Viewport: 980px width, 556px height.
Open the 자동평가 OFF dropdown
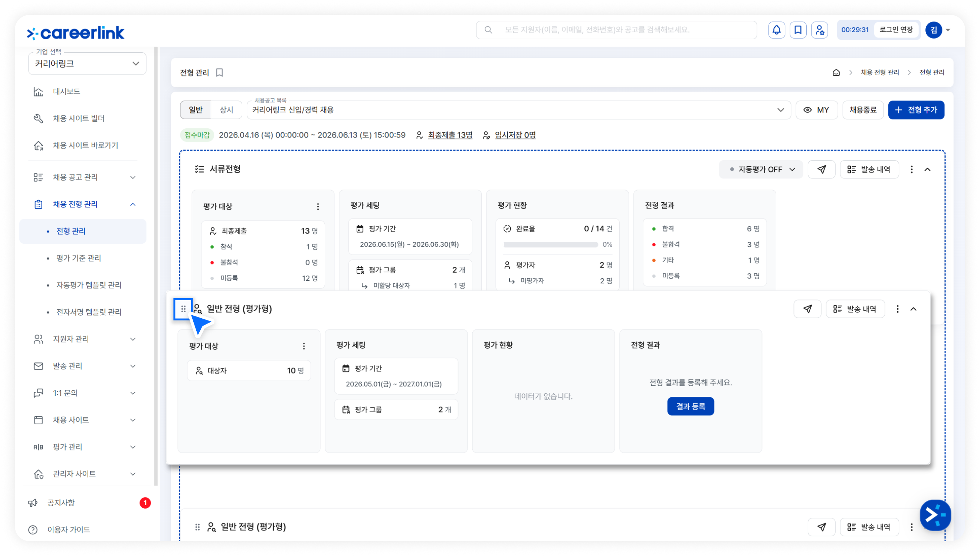[x=761, y=169]
